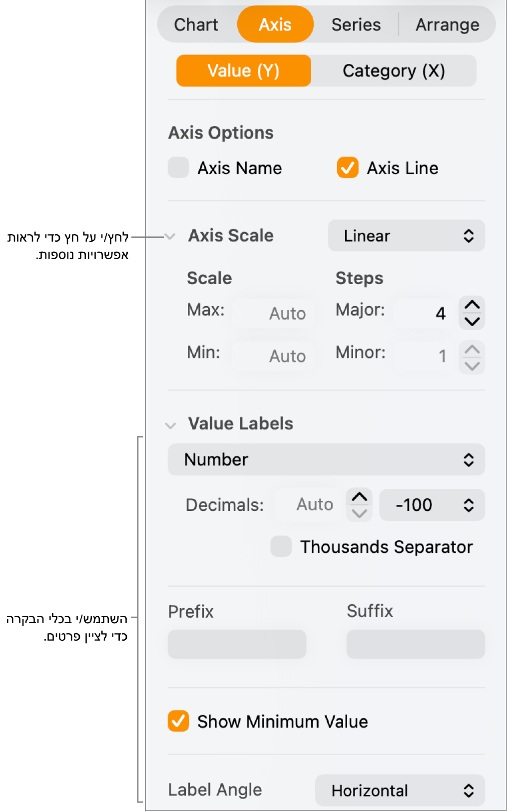
Task: Increase Decimals with up arrow
Action: click(x=359, y=497)
